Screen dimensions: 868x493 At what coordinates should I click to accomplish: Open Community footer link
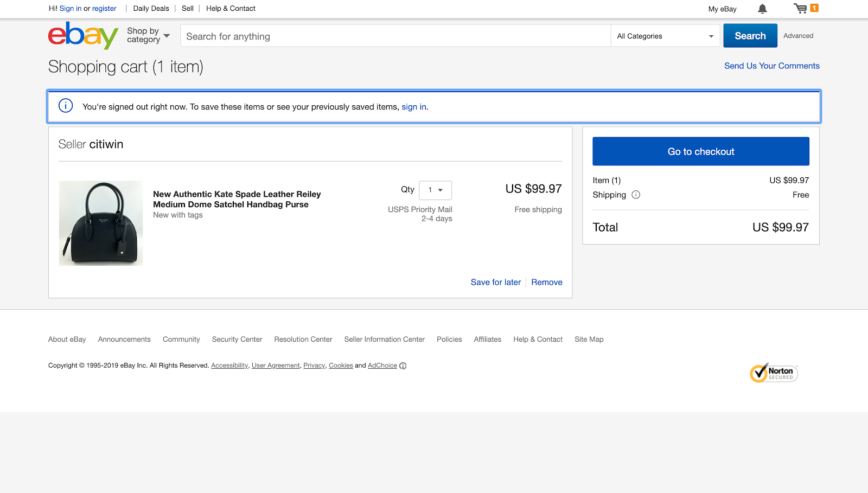181,340
